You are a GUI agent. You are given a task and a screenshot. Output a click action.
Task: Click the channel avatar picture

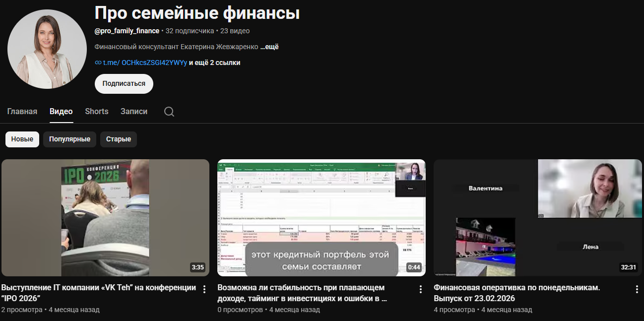point(47,49)
